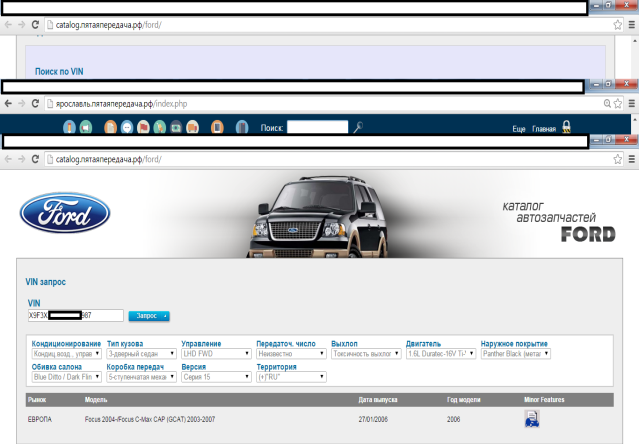Open Chrome menu of the ярославль window
642x444 pixels.
click(632, 104)
